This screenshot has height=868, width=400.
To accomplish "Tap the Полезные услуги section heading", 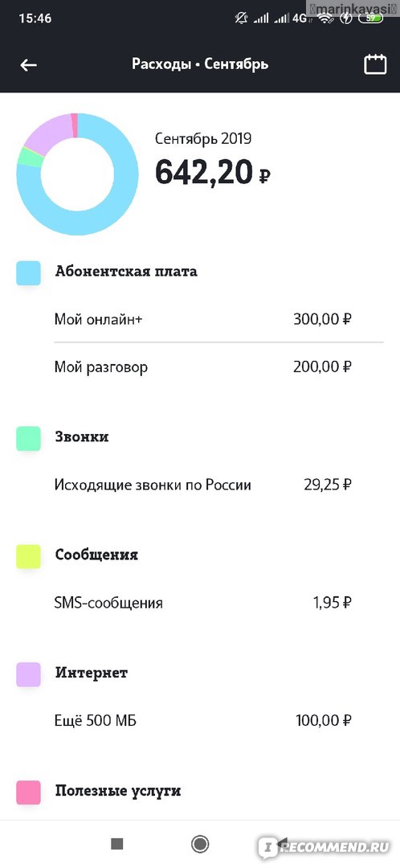I will coord(118,791).
